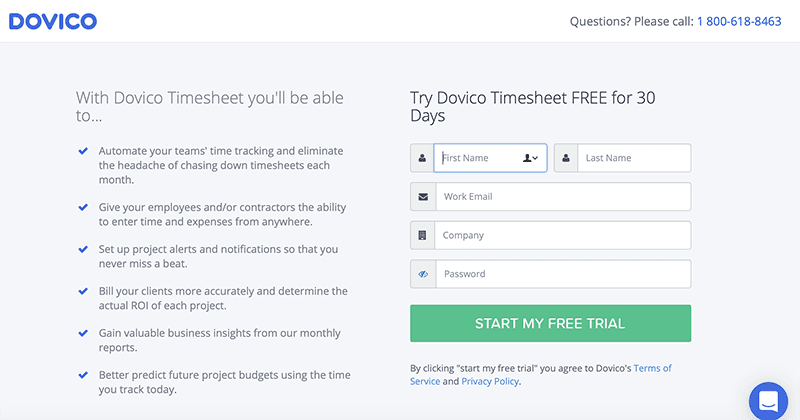Call the 1 800-618-8463 phone link
Screen dimensions: 800x420
pyautogui.click(x=739, y=21)
